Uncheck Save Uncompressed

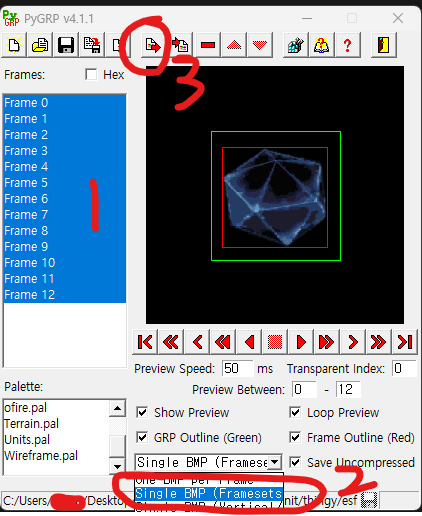(x=295, y=462)
